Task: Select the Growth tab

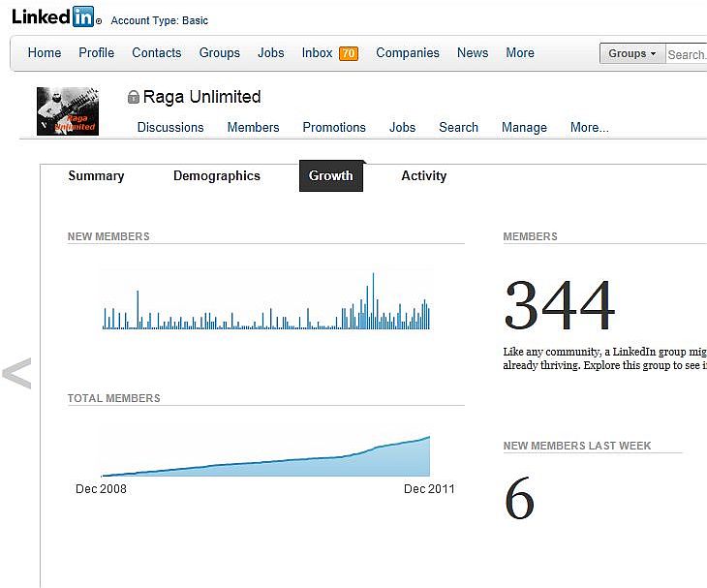Action: (331, 176)
